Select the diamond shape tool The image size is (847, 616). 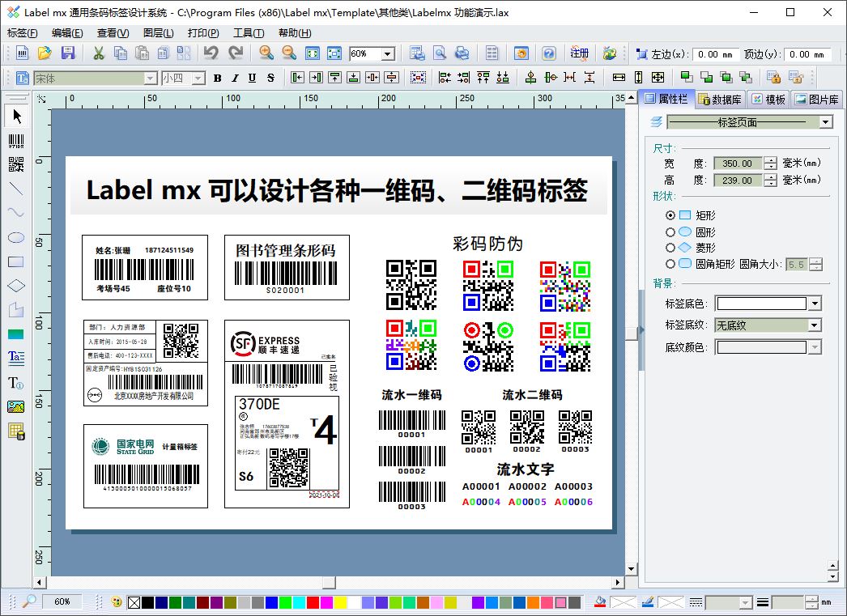[16, 286]
